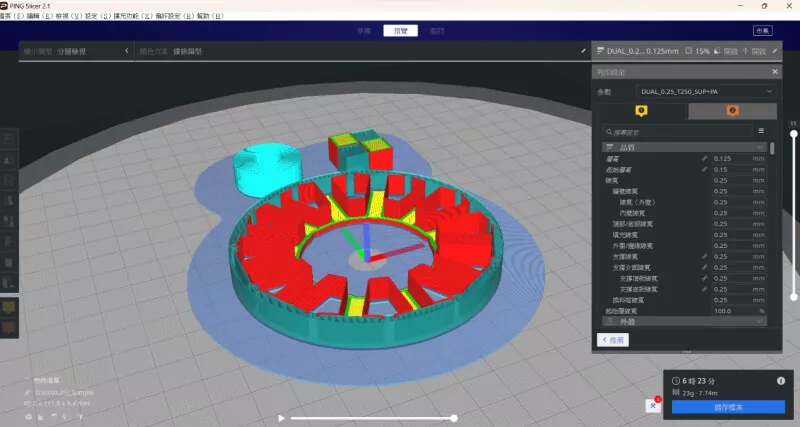Open the 設定 (S) settings menu
The height and width of the screenshot is (427, 800).
97,16
